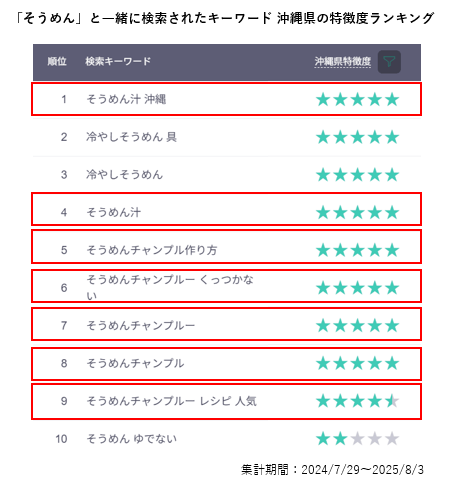Select the keyword そうめんチャンプルー くっつかない
Image resolution: width=450 pixels, height=494 pixels.
tap(170, 287)
